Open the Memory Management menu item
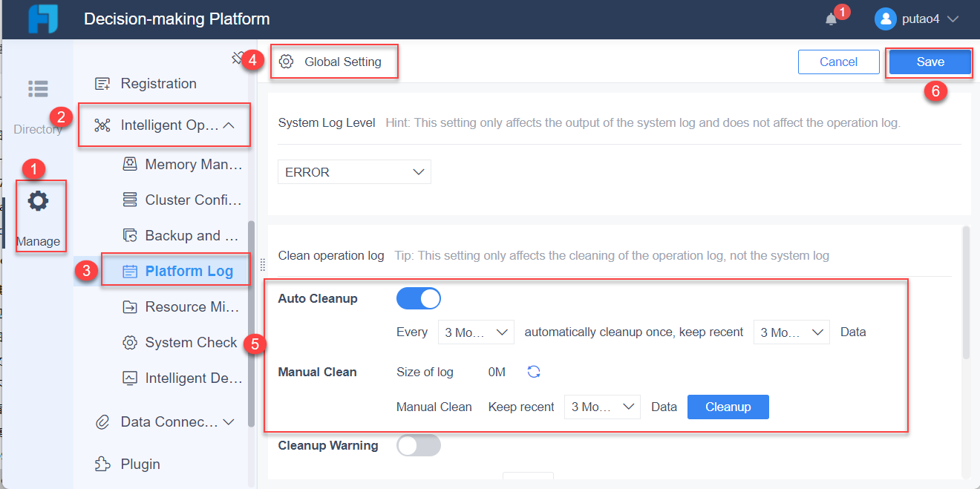 pos(183,164)
